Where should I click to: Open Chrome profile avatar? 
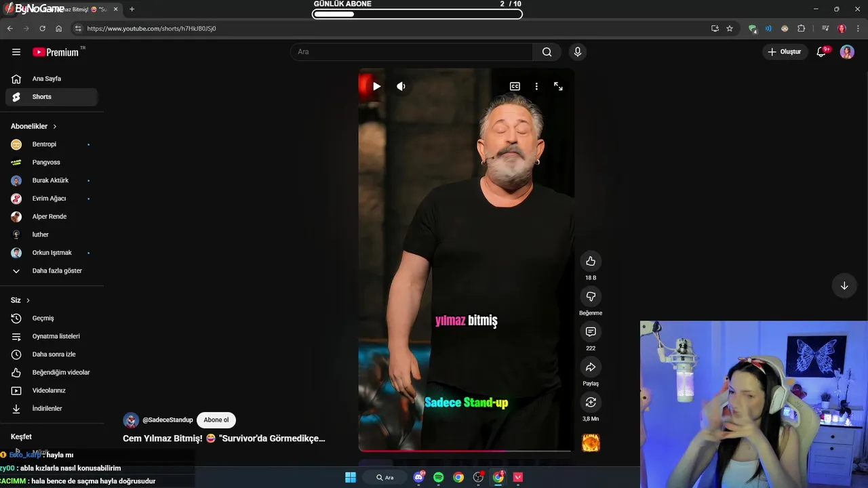click(842, 28)
